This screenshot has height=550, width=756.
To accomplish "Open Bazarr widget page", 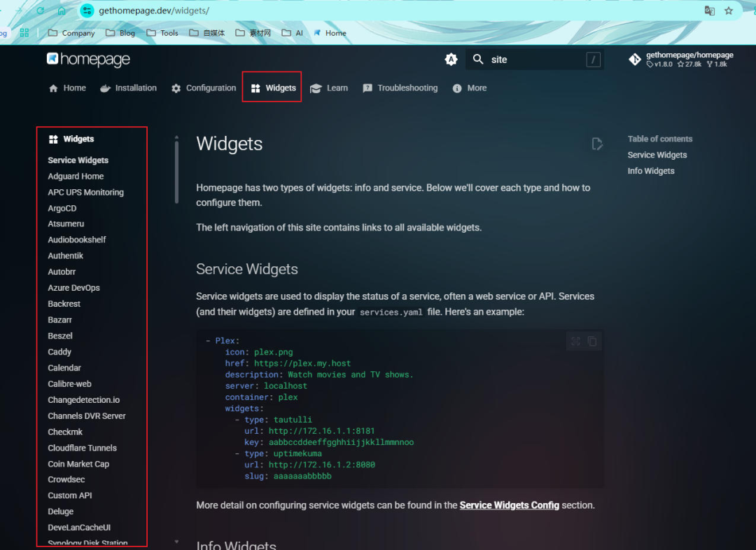I will [x=59, y=320].
